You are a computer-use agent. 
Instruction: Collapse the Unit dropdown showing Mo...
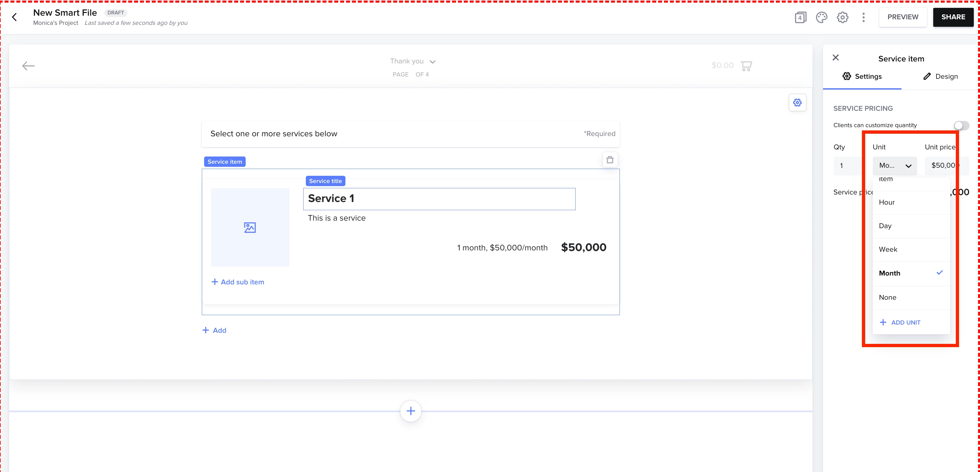click(x=894, y=166)
